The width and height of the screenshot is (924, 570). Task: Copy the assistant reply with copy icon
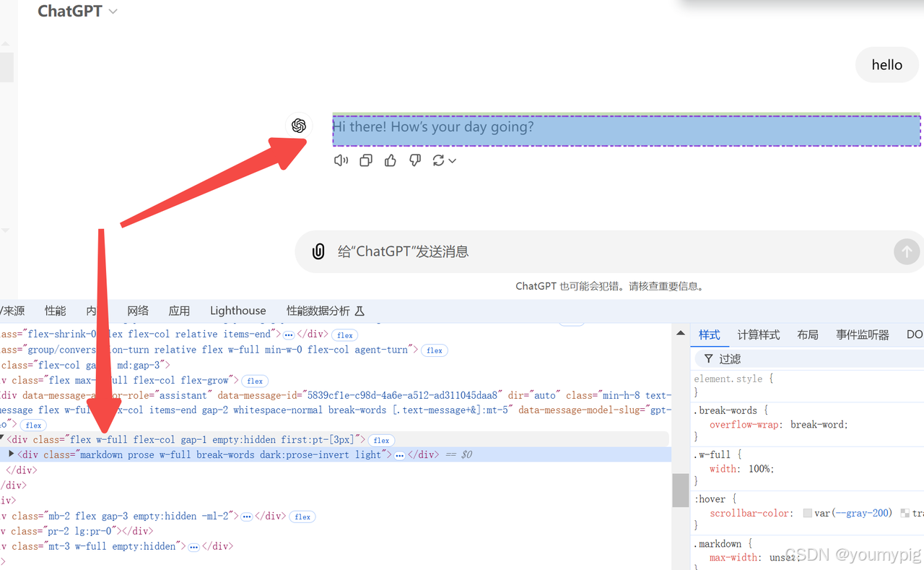coord(366,160)
